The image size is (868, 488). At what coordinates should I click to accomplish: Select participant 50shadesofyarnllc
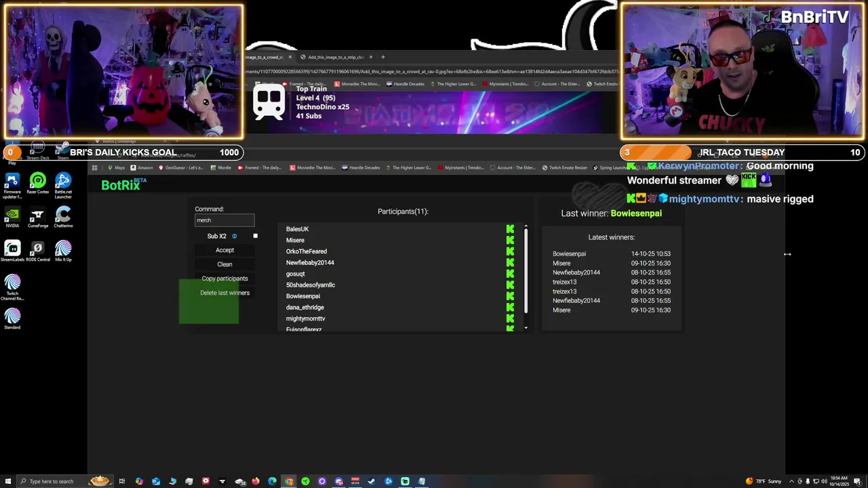(311, 285)
